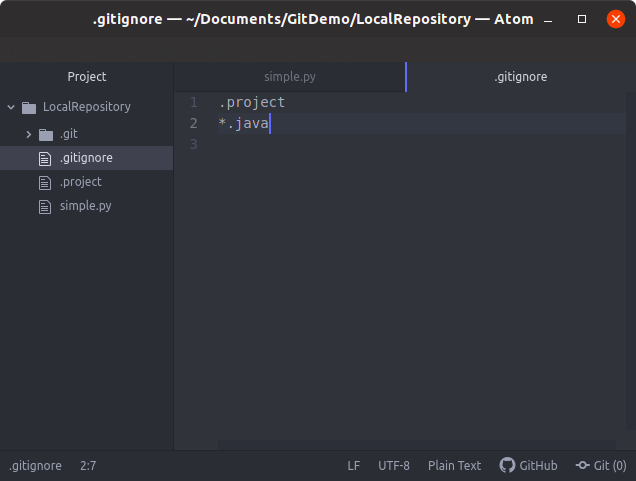Open the Packages menu
The width and height of the screenshot is (636, 481).
[x=277, y=50]
